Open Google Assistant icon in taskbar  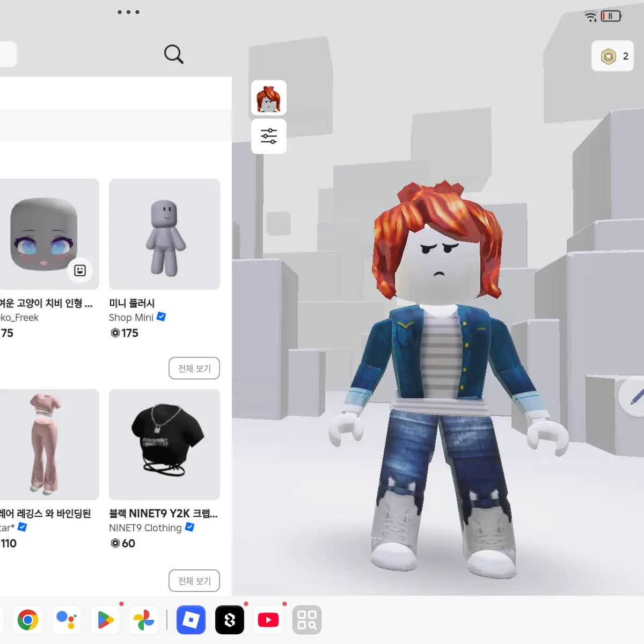tap(67, 620)
